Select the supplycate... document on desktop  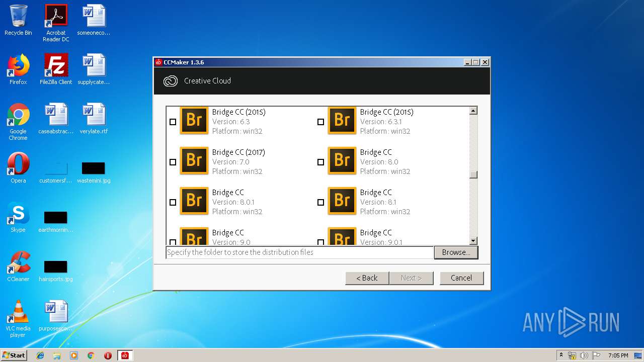[94, 69]
